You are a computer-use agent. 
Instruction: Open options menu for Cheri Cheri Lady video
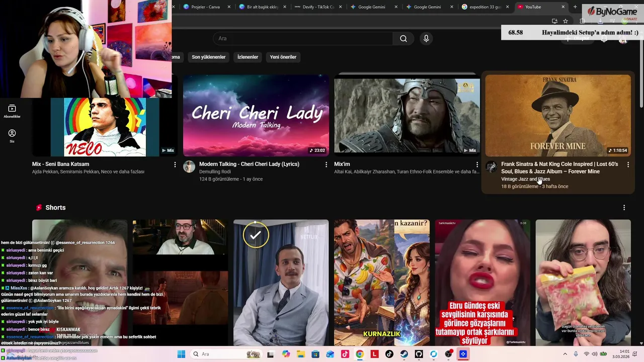(x=326, y=164)
